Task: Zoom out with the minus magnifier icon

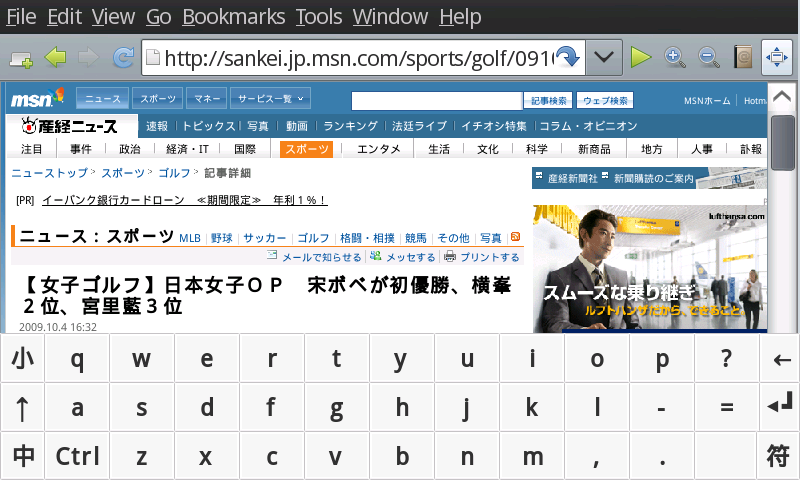Action: pyautogui.click(x=709, y=57)
